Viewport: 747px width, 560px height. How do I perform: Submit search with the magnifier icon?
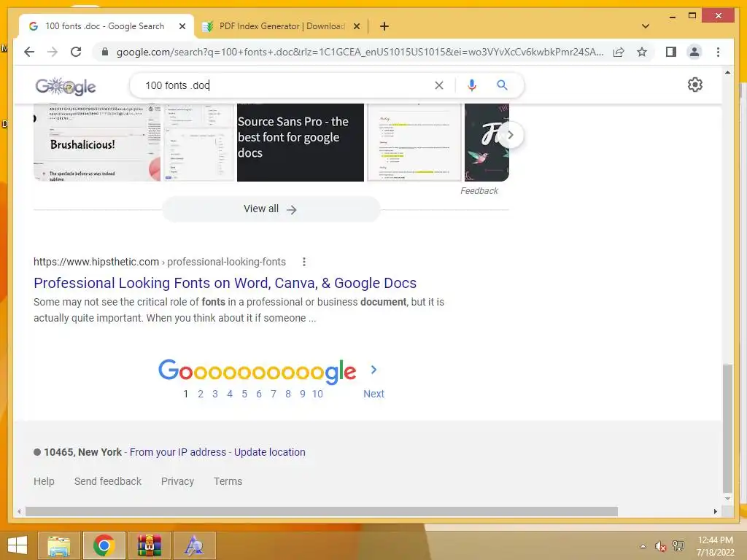(x=502, y=85)
